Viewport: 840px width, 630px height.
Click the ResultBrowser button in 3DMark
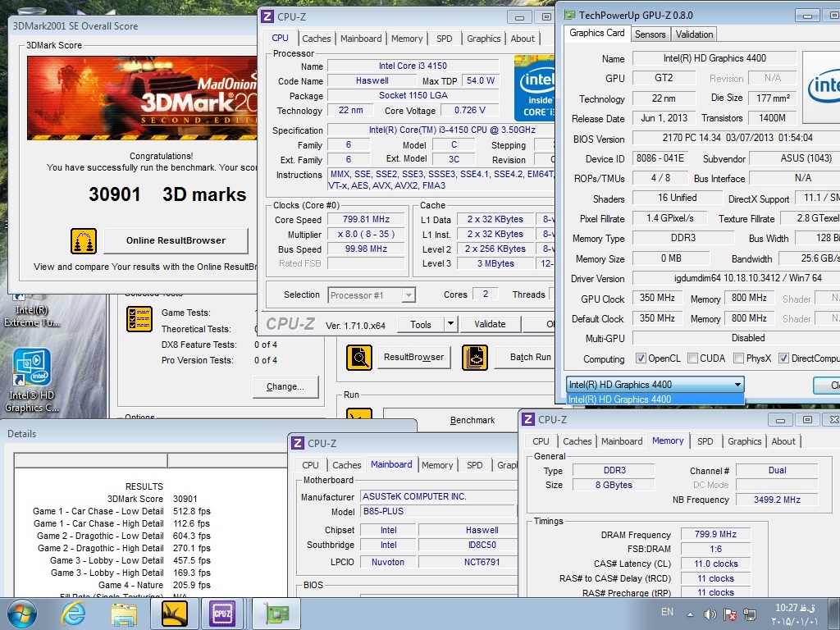tap(413, 358)
